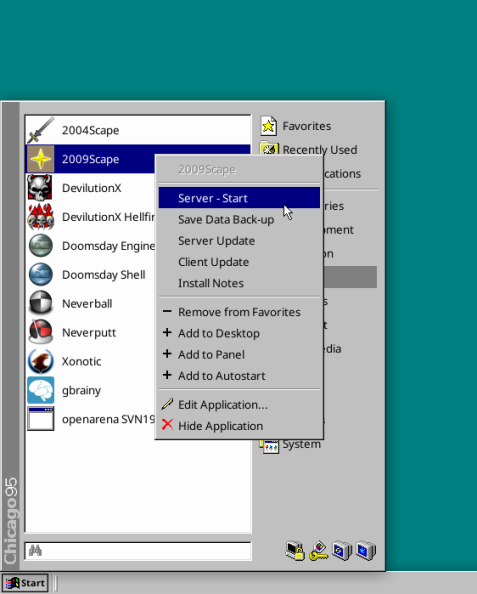Screen dimensions: 477x594
Task: Click the System category icon
Action: (x=270, y=446)
